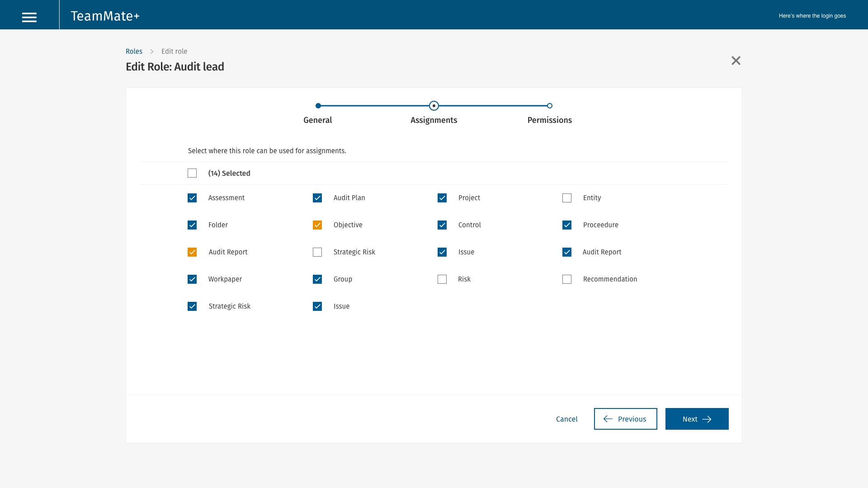Screen dimensions: 868x488
Task: Toggle the select all (14) Selected checkbox
Action: pos(192,174)
